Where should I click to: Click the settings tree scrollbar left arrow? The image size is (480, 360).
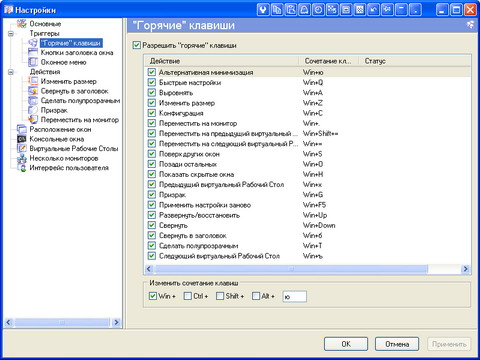pyautogui.click(x=9, y=322)
